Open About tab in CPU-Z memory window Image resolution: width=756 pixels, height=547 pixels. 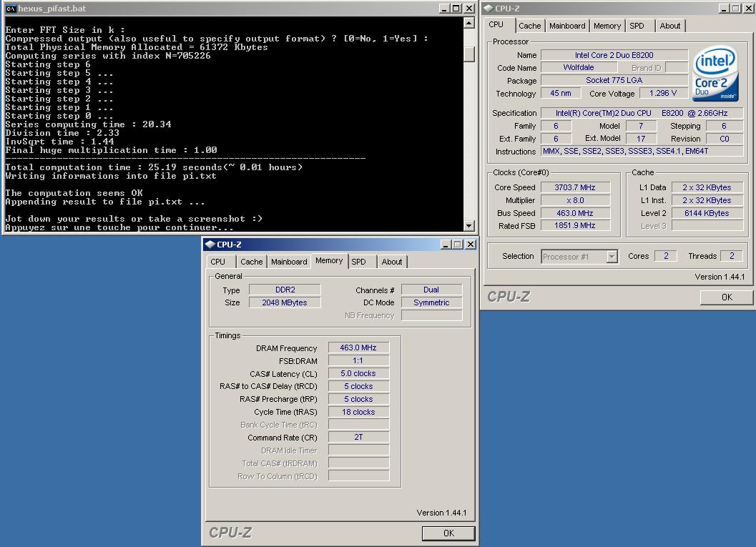(x=392, y=262)
